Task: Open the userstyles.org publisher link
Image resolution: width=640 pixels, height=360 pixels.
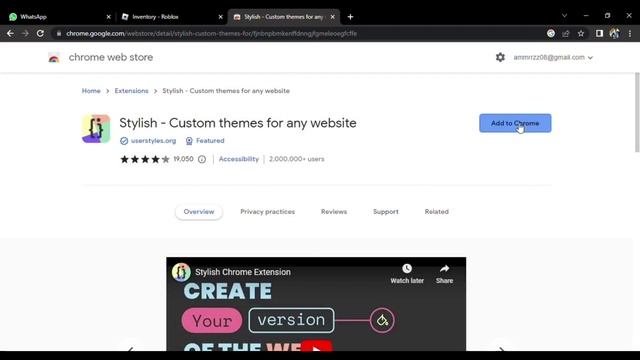Action: point(153,140)
